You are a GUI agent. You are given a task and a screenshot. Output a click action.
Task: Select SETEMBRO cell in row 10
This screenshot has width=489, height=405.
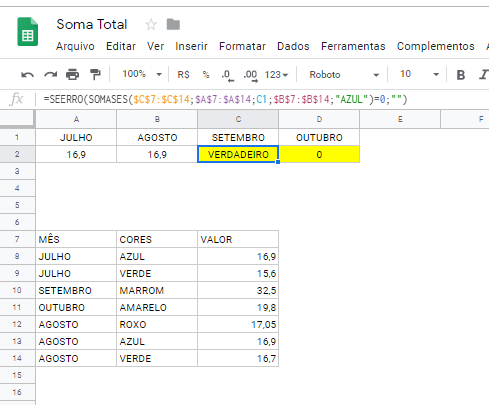coord(76,290)
